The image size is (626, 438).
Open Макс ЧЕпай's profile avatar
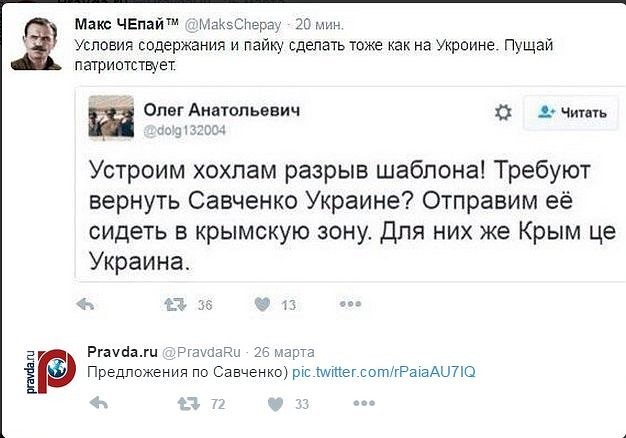pos(36,41)
